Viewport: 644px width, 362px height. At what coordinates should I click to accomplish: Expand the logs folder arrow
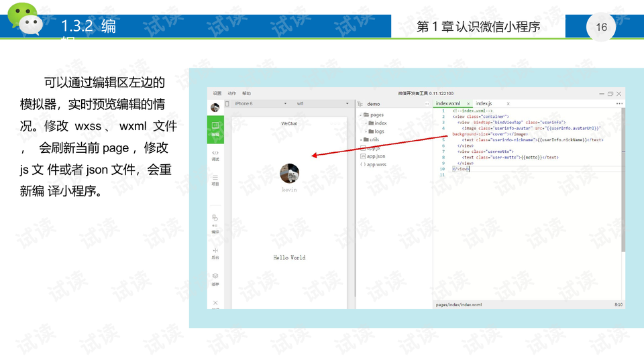[366, 131]
